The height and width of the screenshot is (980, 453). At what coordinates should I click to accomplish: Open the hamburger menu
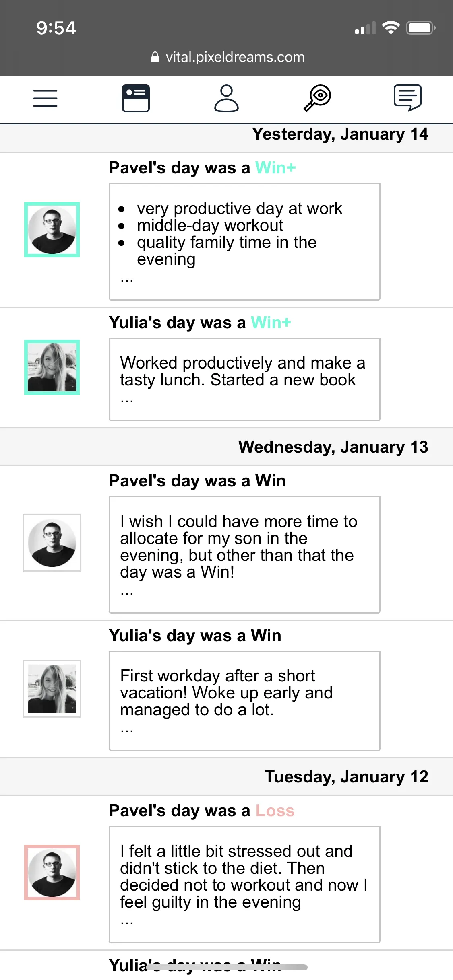pos(45,98)
